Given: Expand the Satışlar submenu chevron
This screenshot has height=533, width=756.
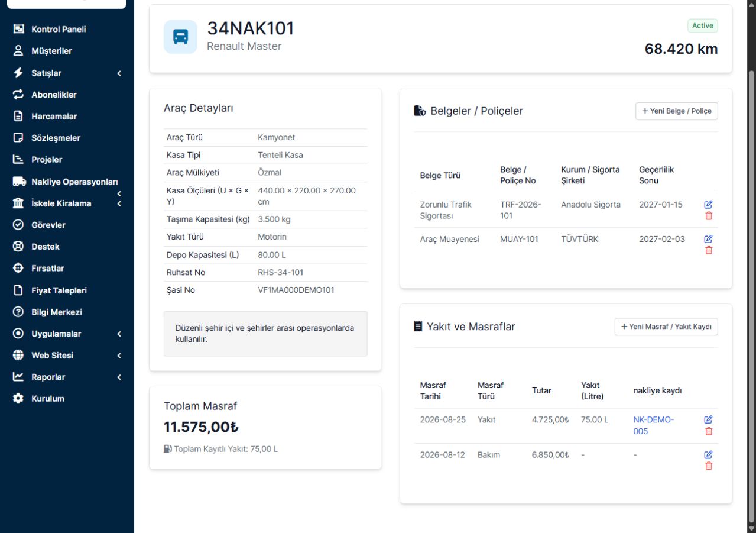Looking at the screenshot, I should 119,73.
